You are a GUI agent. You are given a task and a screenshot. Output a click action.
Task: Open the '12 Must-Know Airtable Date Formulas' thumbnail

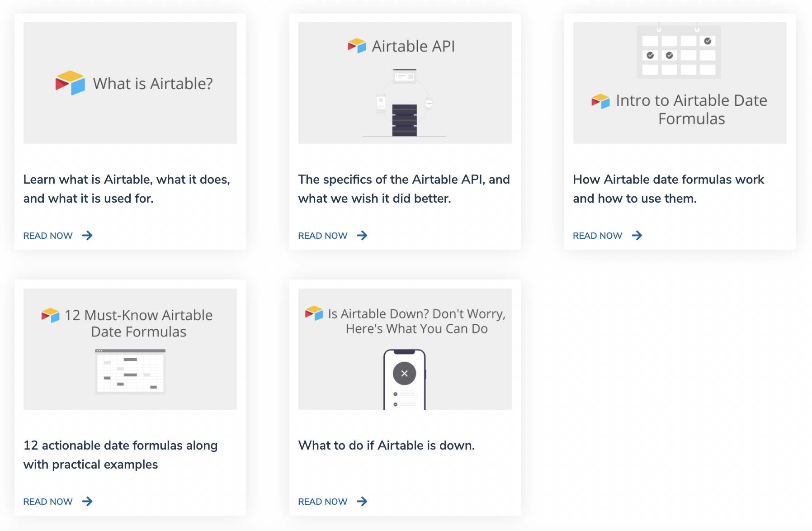(130, 349)
